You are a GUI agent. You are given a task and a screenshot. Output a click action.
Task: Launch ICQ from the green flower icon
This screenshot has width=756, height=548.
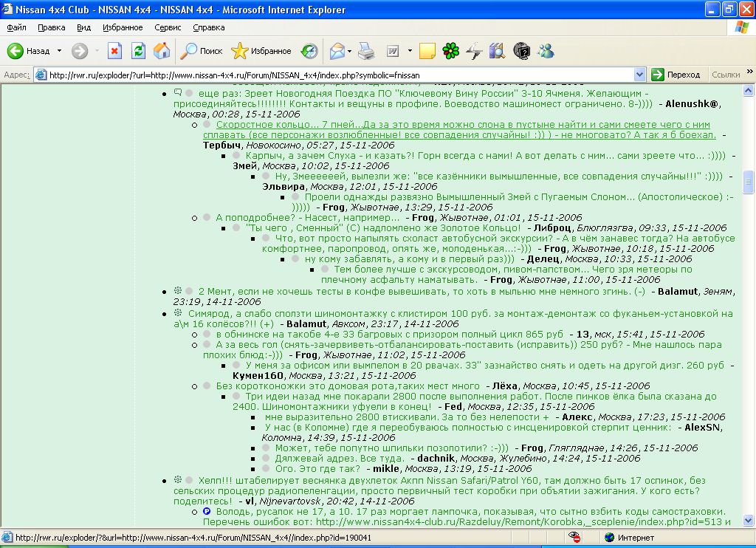click(x=451, y=51)
